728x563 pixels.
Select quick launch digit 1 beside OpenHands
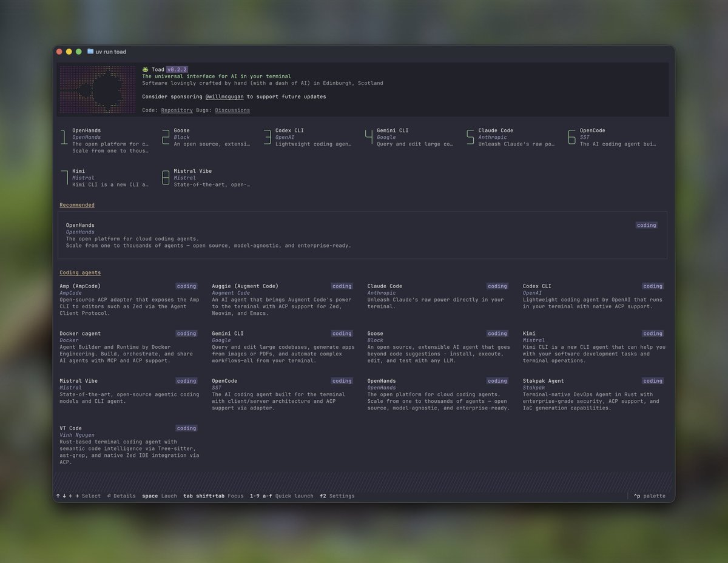(64, 137)
